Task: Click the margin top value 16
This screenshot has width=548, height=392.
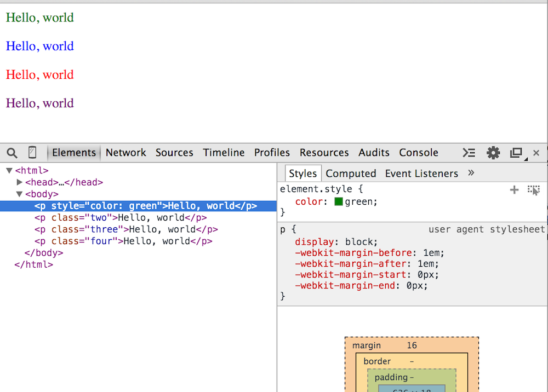Action: [x=412, y=345]
